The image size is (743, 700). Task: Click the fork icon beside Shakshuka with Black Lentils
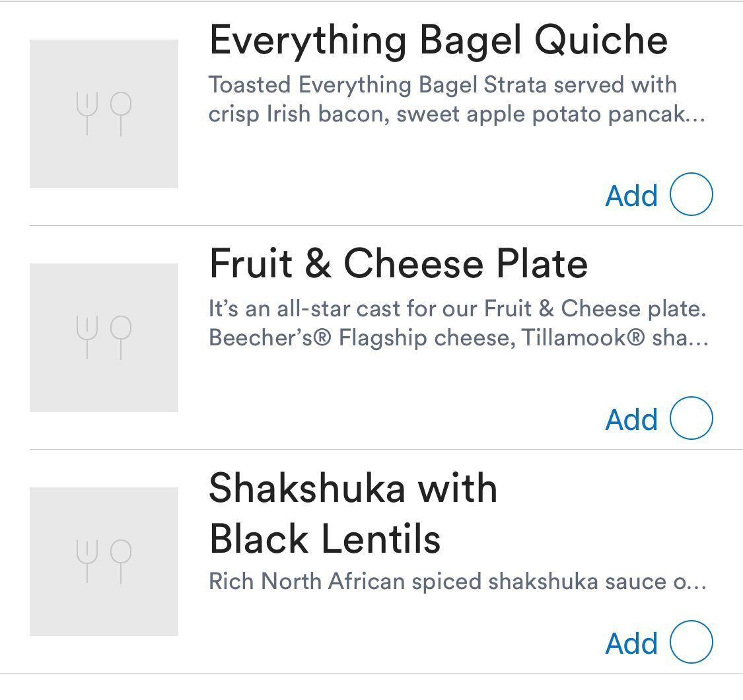[87, 561]
